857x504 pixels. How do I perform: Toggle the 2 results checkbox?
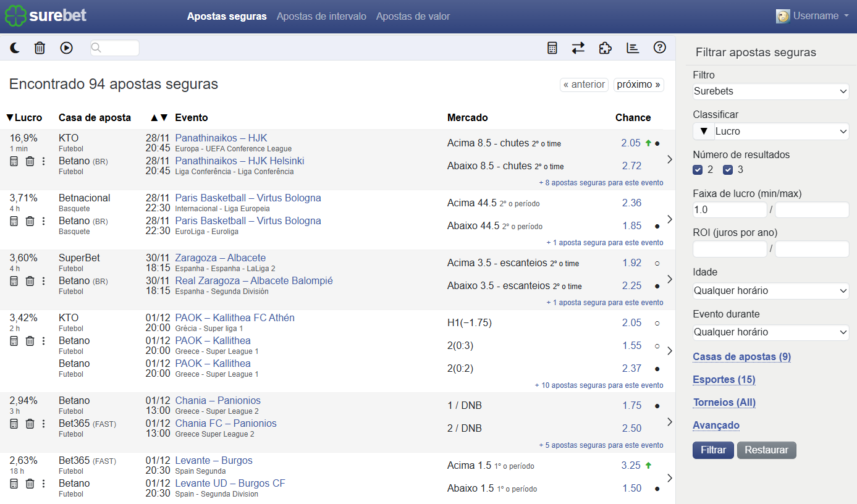(x=698, y=170)
